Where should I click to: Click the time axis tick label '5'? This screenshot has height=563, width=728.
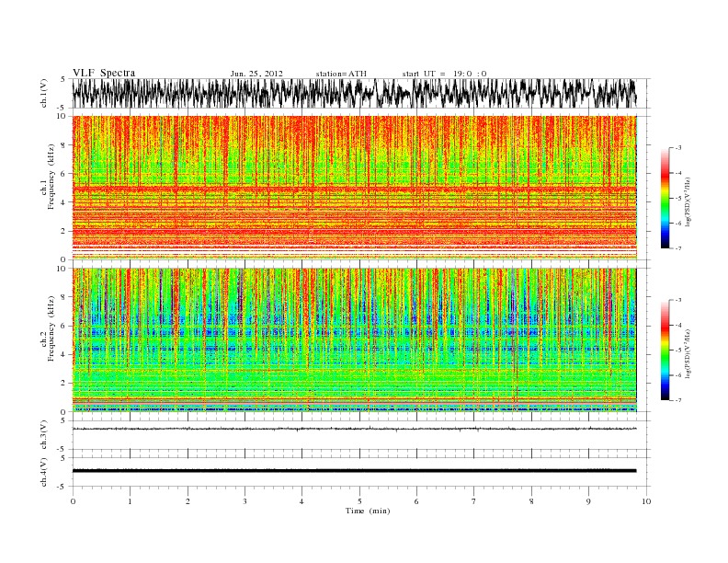point(359,501)
